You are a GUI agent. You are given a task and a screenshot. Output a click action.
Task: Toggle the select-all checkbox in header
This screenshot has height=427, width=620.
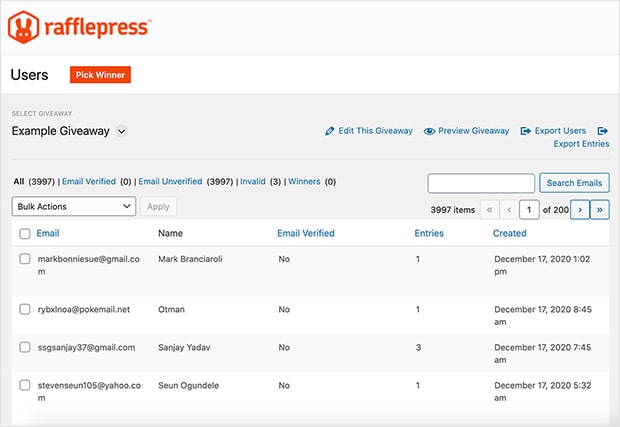pyautogui.click(x=25, y=233)
